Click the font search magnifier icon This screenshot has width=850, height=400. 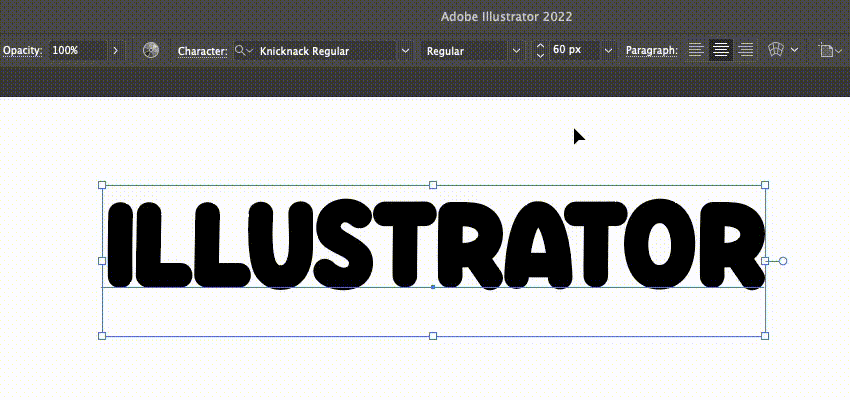[x=242, y=50]
